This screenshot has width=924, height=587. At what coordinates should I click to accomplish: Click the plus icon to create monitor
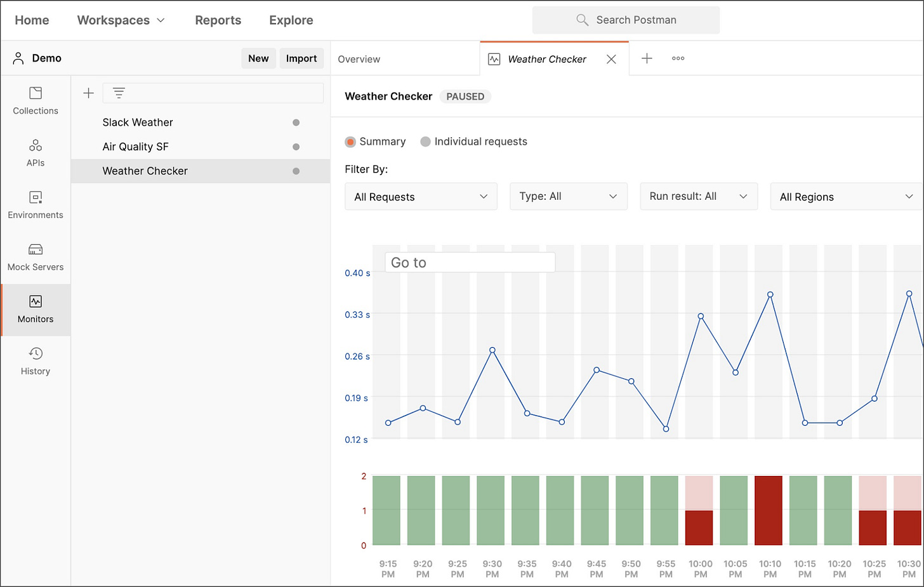(89, 93)
